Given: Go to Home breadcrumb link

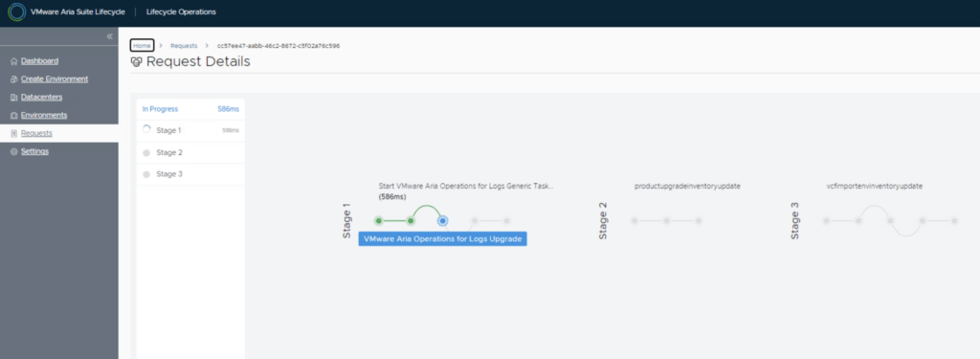Looking at the screenshot, I should click(x=142, y=46).
